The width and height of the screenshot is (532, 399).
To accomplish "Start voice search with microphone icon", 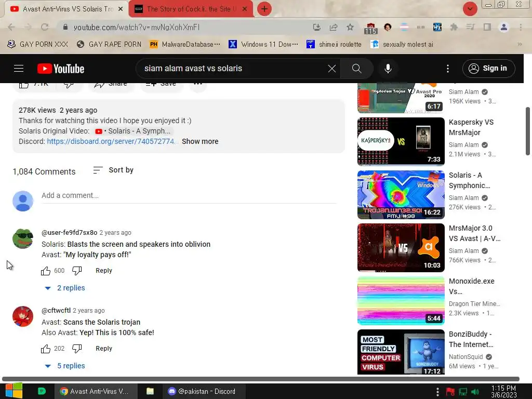I will point(388,69).
